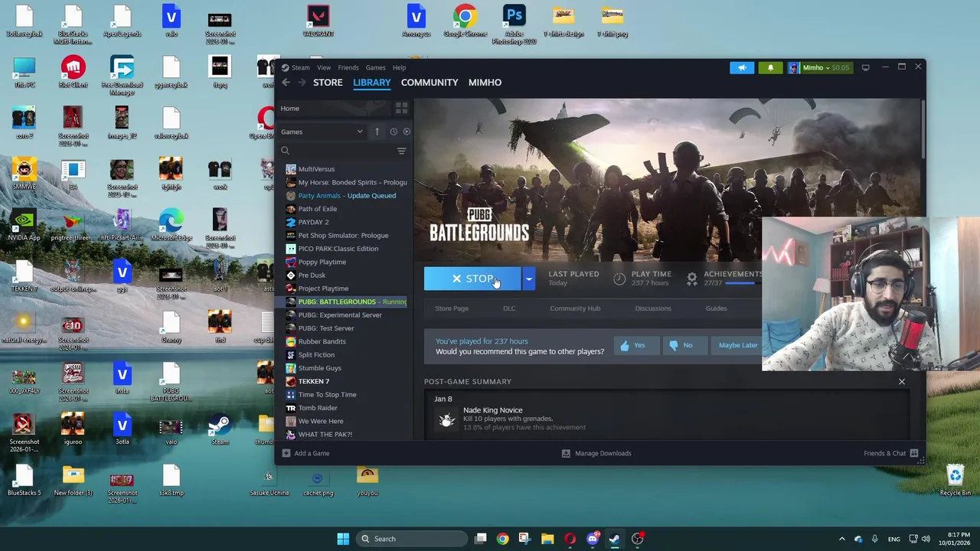Toggle library collections grid view icon
The image size is (980, 551).
401,109
